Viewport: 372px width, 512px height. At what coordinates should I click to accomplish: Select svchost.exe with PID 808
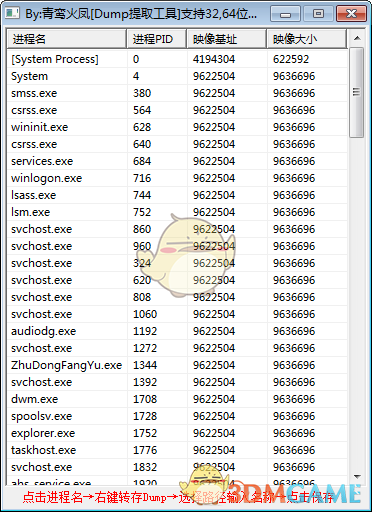pyautogui.click(x=177, y=297)
